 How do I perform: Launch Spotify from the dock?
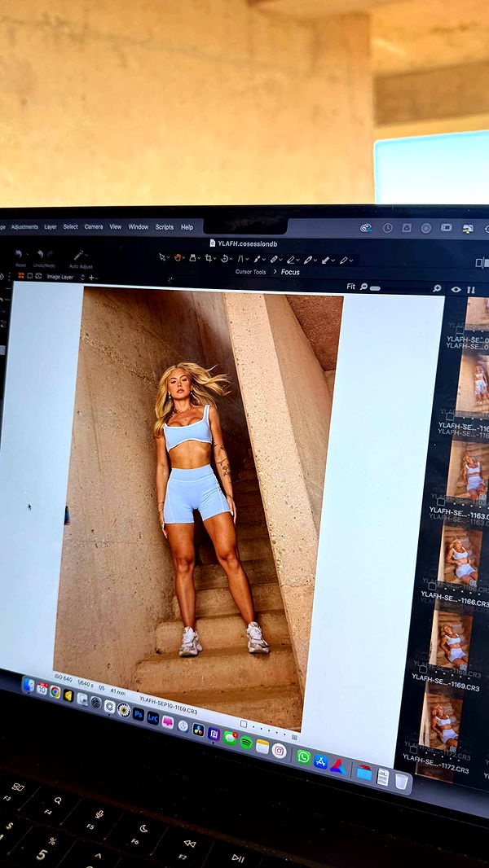(x=245, y=742)
